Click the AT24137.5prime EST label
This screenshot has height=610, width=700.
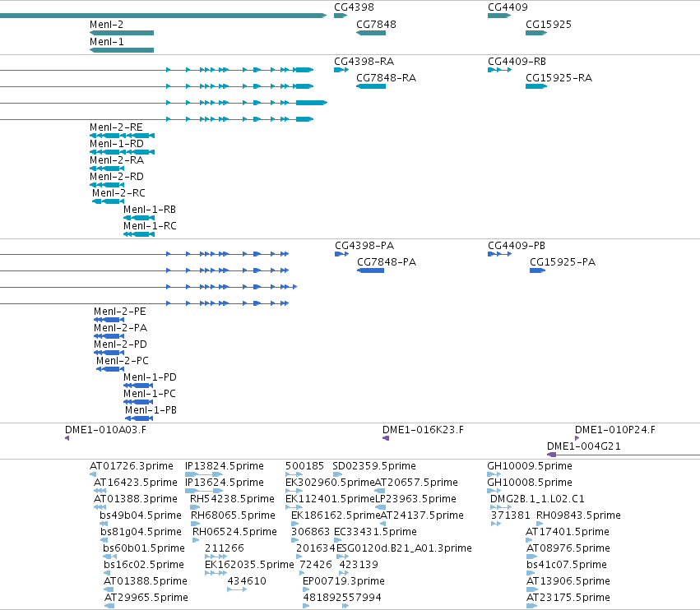tap(422, 515)
